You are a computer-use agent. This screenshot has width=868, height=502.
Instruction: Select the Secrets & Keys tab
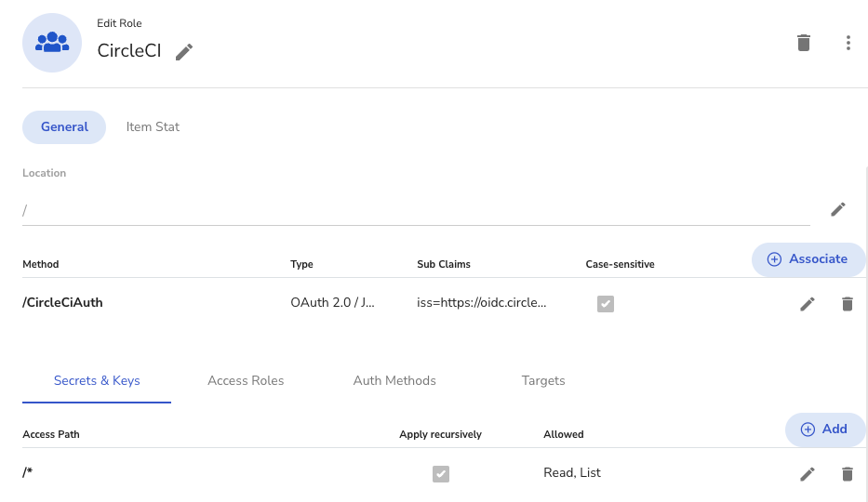click(x=97, y=381)
